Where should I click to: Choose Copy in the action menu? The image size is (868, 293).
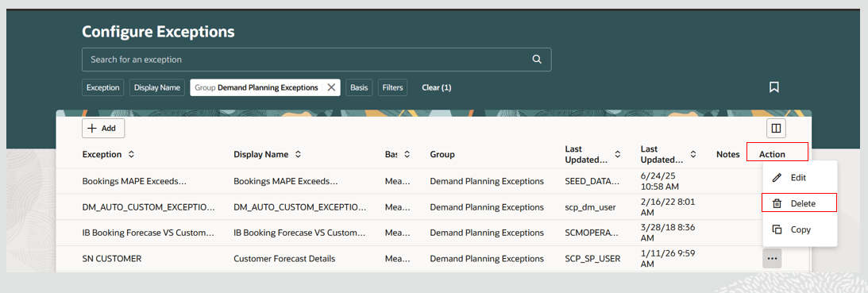[800, 229]
